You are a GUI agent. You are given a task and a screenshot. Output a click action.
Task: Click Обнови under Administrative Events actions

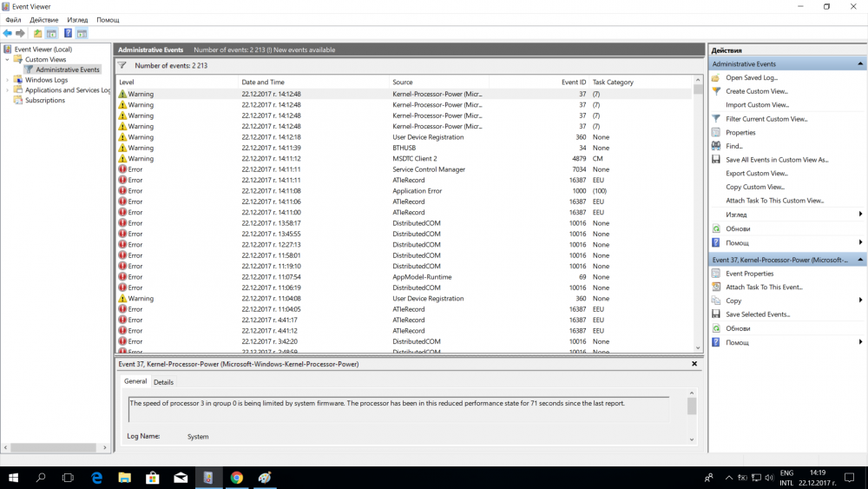pos(737,228)
